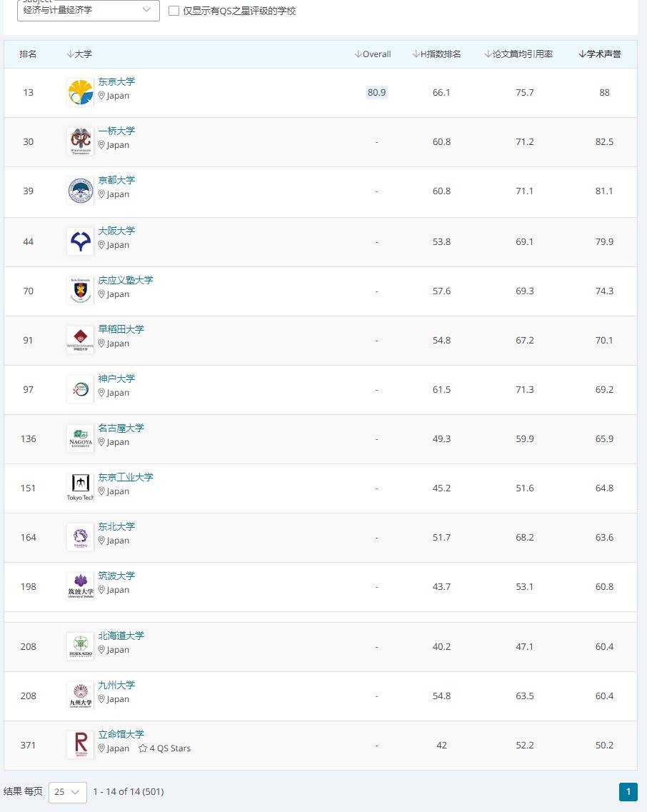Image resolution: width=647 pixels, height=812 pixels.
Task: Click the Ritsumeikan R logo icon
Action: (x=80, y=745)
